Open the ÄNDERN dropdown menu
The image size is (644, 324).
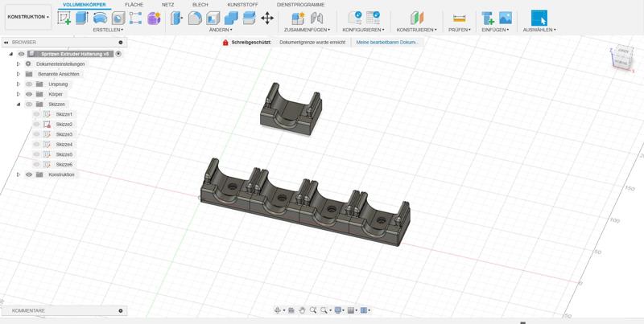coord(221,30)
